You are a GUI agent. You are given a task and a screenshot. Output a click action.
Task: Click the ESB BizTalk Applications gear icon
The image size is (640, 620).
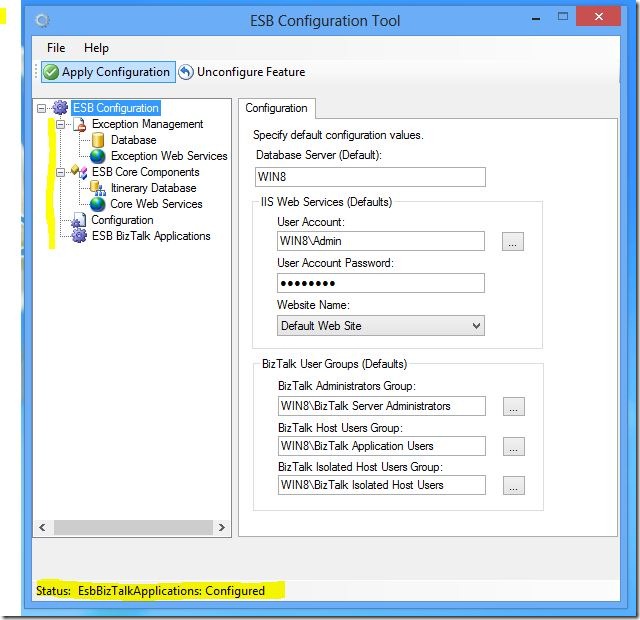(x=79, y=236)
